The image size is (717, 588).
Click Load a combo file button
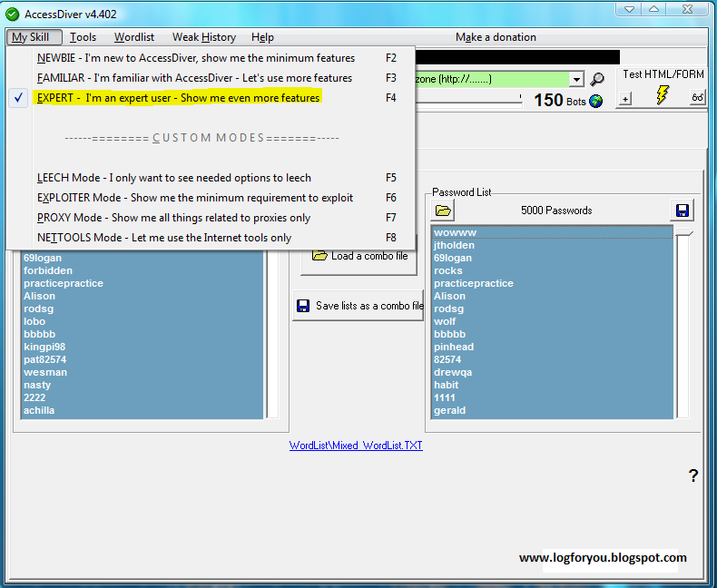tap(359, 256)
